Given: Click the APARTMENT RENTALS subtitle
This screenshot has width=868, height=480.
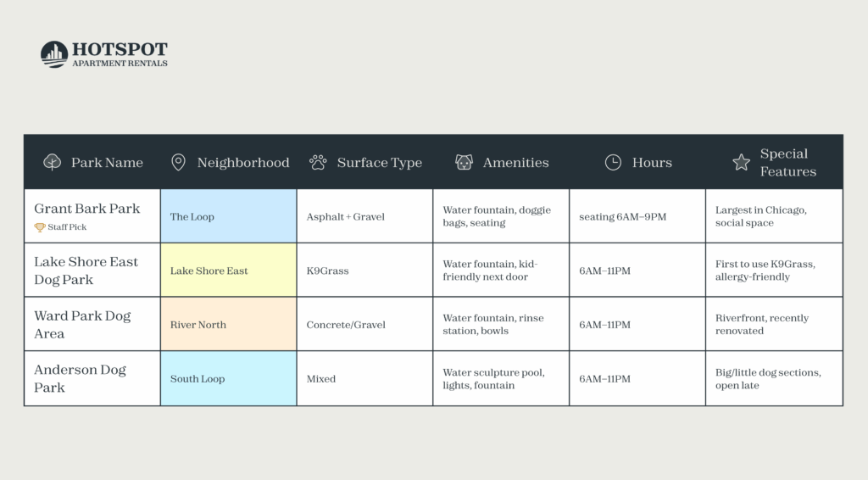Looking at the screenshot, I should [120, 63].
